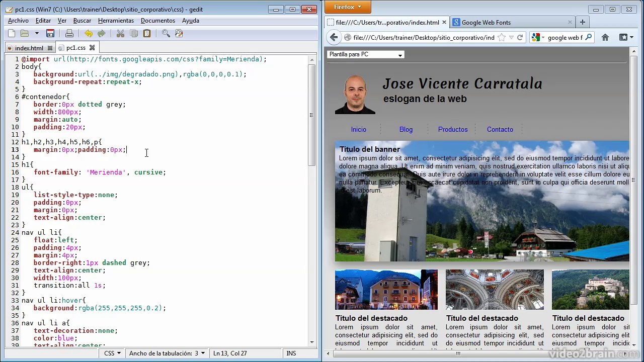The width and height of the screenshot is (644, 362).
Task: Click the gedit editor vertical scrollbar thumb
Action: 312,115
